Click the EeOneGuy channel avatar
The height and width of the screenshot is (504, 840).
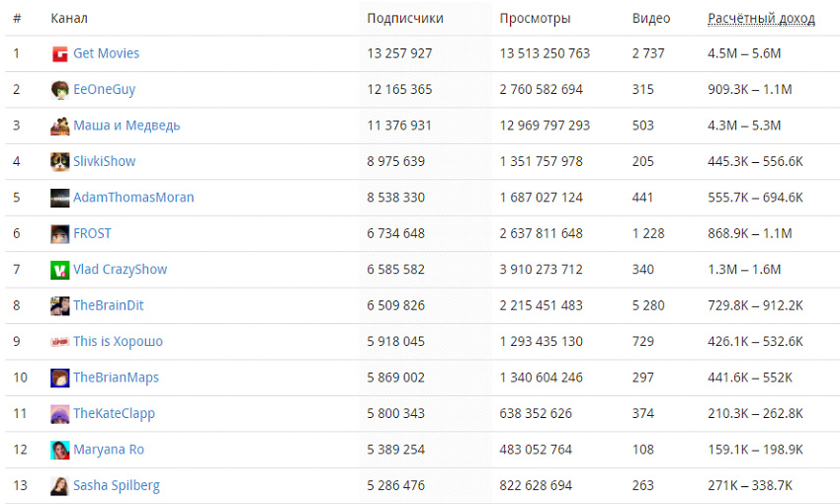60,90
